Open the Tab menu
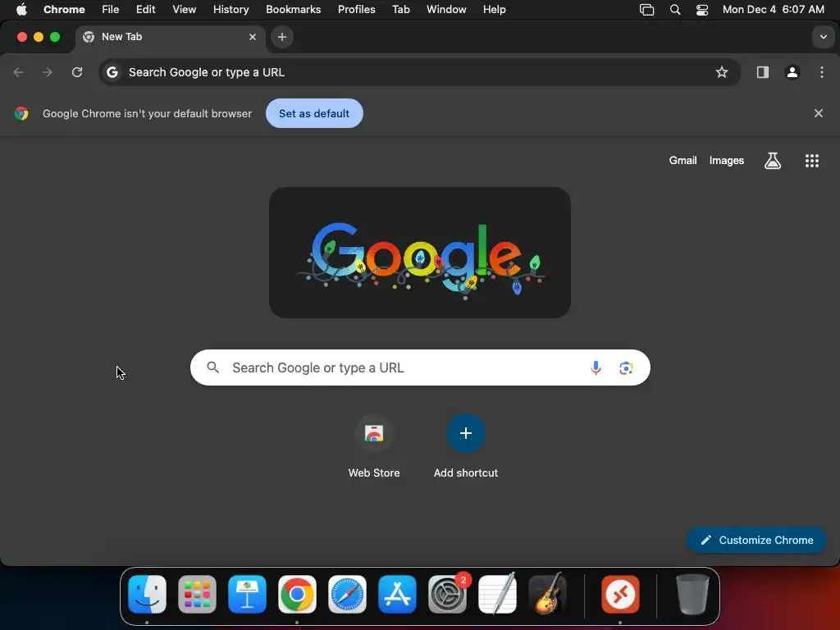Viewport: 840px width, 630px height. pos(400,10)
